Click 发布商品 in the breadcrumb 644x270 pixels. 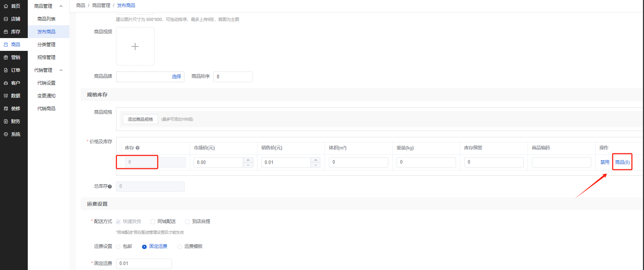(x=126, y=5)
